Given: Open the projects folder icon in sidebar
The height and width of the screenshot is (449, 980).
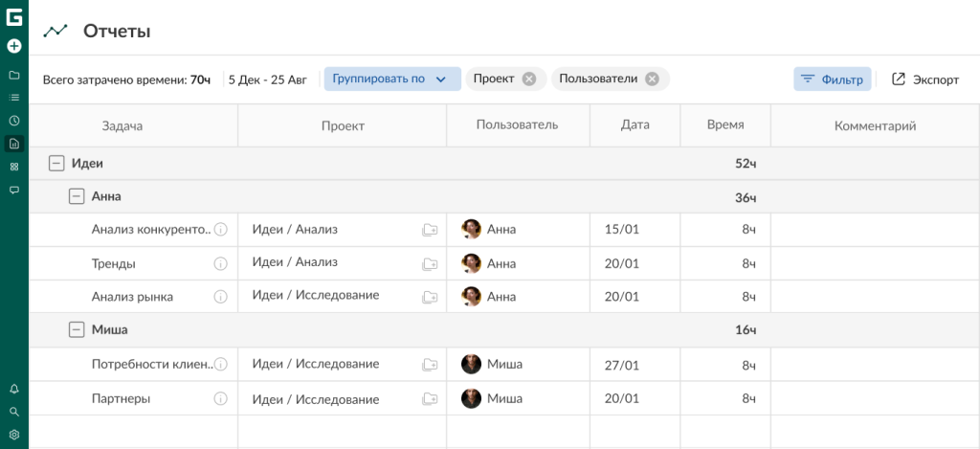Looking at the screenshot, I should 13,75.
